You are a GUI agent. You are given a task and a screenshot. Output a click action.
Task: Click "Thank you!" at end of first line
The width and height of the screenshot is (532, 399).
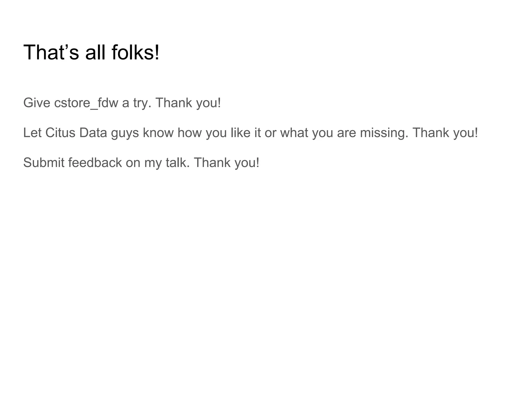[188, 103]
